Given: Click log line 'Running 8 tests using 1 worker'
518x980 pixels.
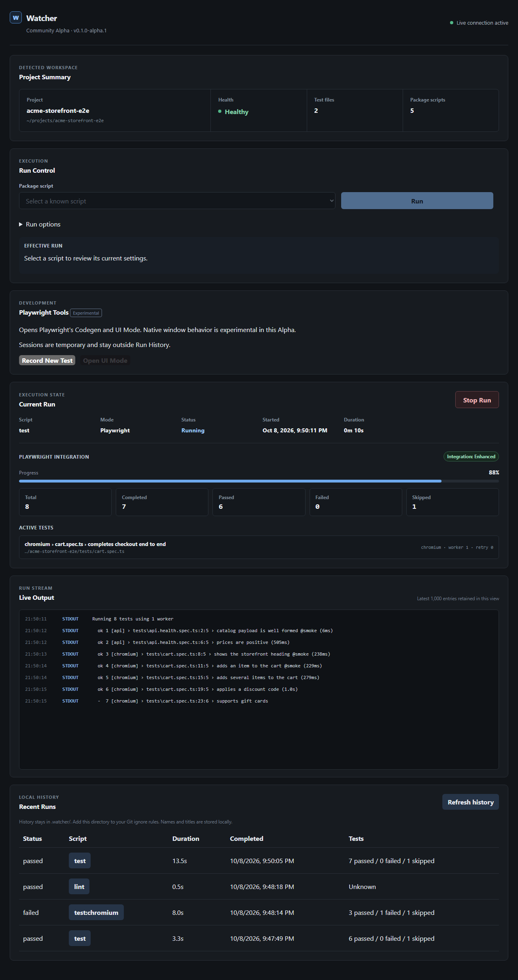Looking at the screenshot, I should point(133,619).
